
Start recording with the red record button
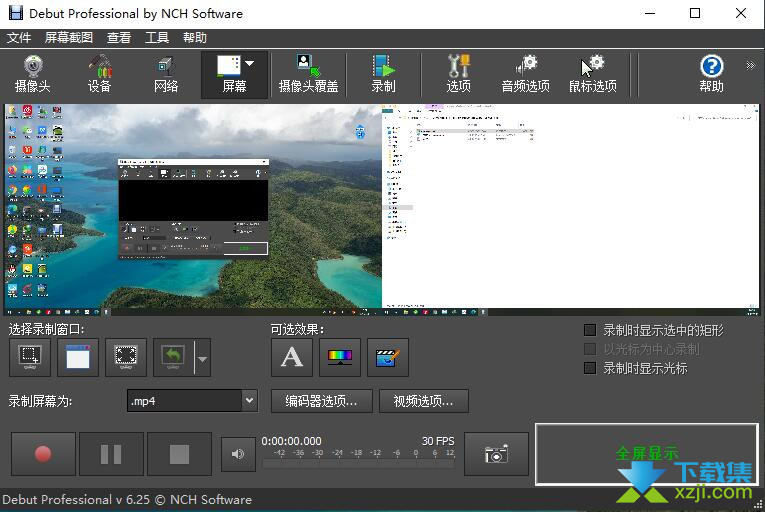(x=43, y=454)
